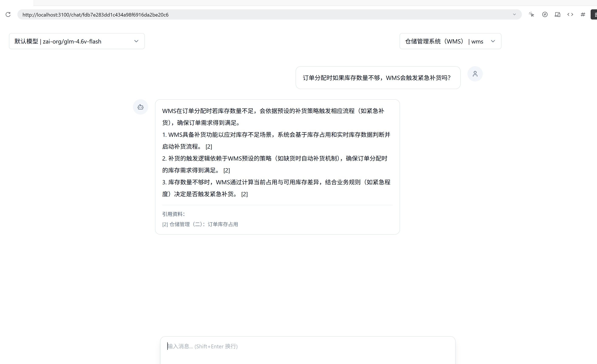
Task: Click the user question message bubble
Action: point(378,78)
